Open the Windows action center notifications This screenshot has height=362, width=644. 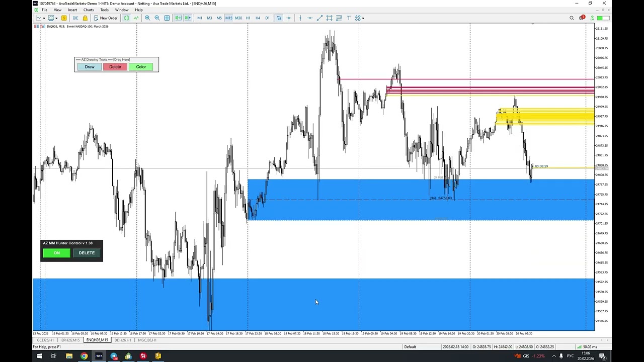click(x=602, y=356)
